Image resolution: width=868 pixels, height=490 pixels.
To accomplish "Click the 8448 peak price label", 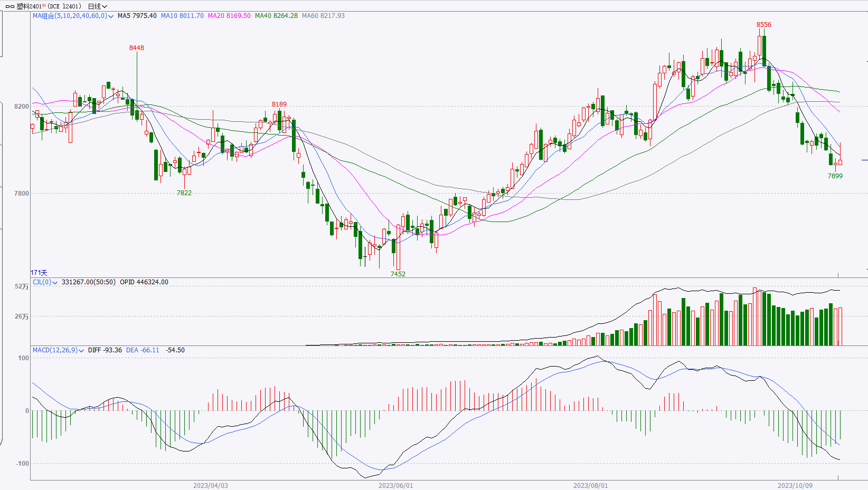I will tap(137, 48).
